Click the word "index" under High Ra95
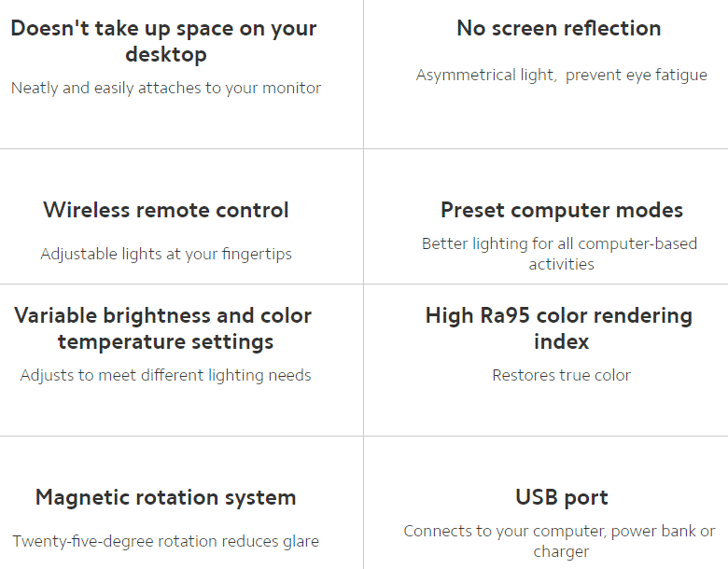The image size is (728, 569). pyautogui.click(x=562, y=341)
